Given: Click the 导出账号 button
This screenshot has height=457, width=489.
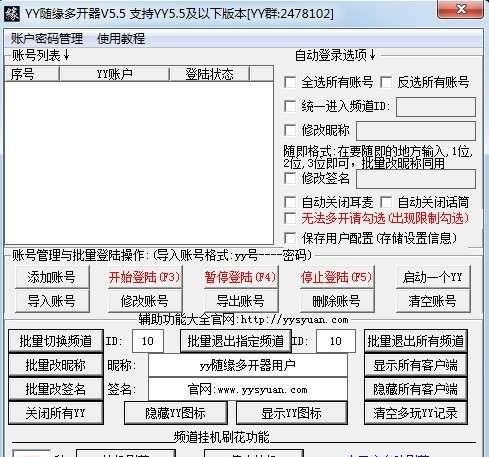Looking at the screenshot, I should pyautogui.click(x=241, y=301).
